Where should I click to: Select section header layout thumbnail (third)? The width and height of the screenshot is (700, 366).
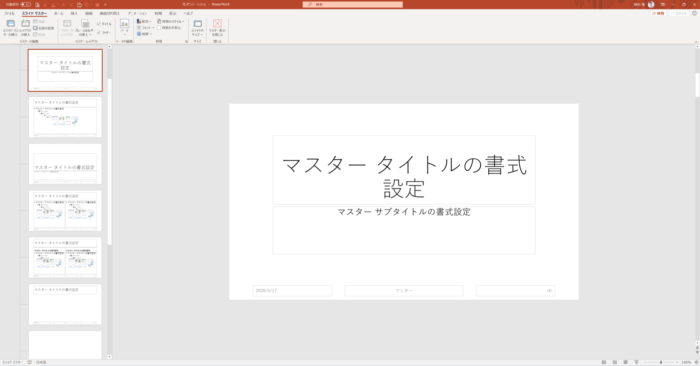coord(65,164)
